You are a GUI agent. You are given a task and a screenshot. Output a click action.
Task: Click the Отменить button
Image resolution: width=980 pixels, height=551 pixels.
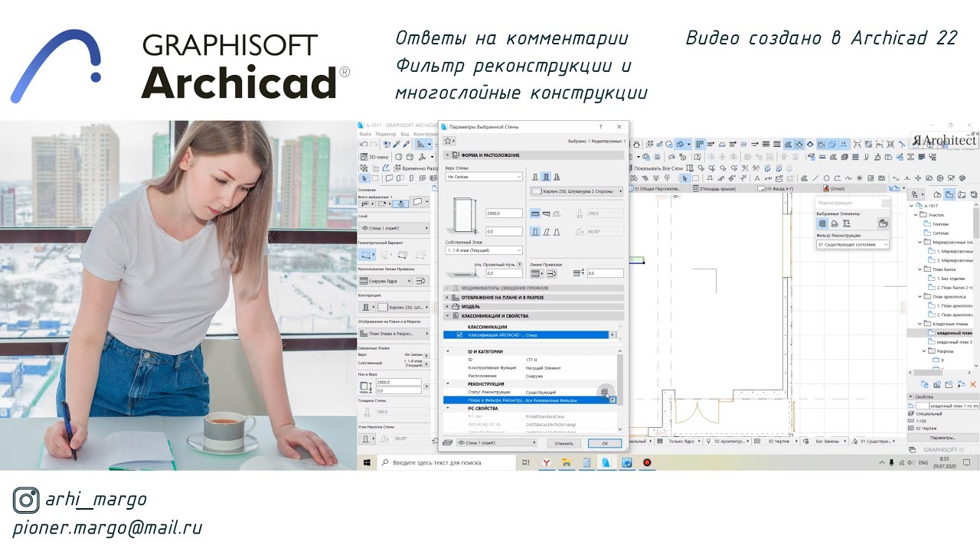tap(564, 443)
